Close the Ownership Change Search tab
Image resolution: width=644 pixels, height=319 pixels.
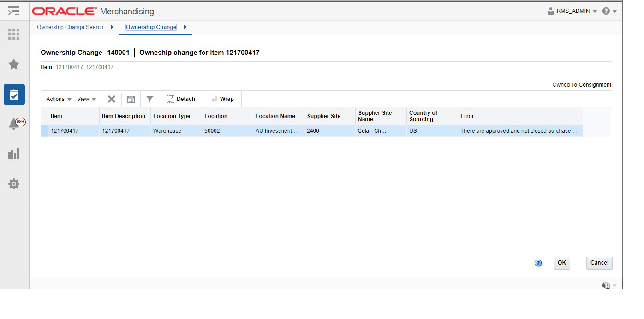(112, 27)
